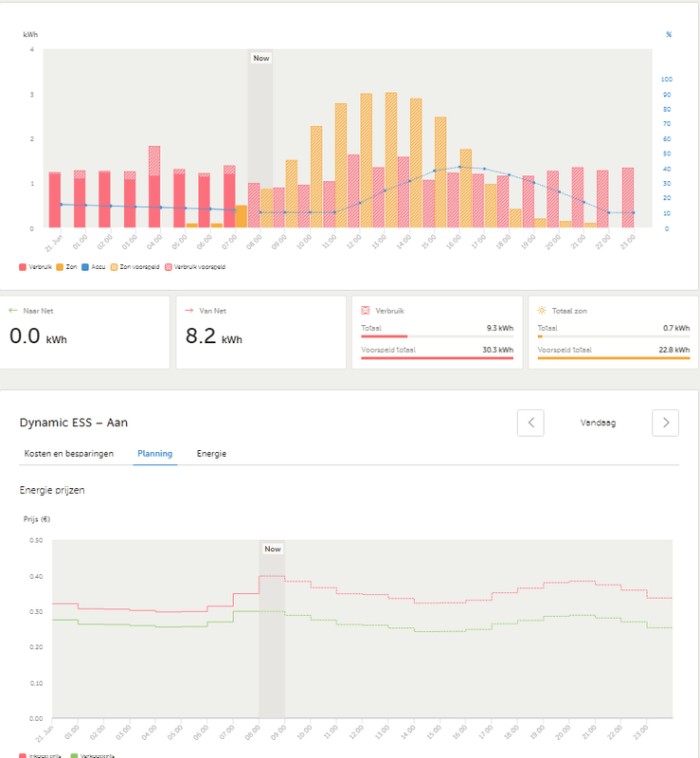Click the Prijs (€) axis label
Viewport: 700px width, 758px height.
tap(37, 519)
